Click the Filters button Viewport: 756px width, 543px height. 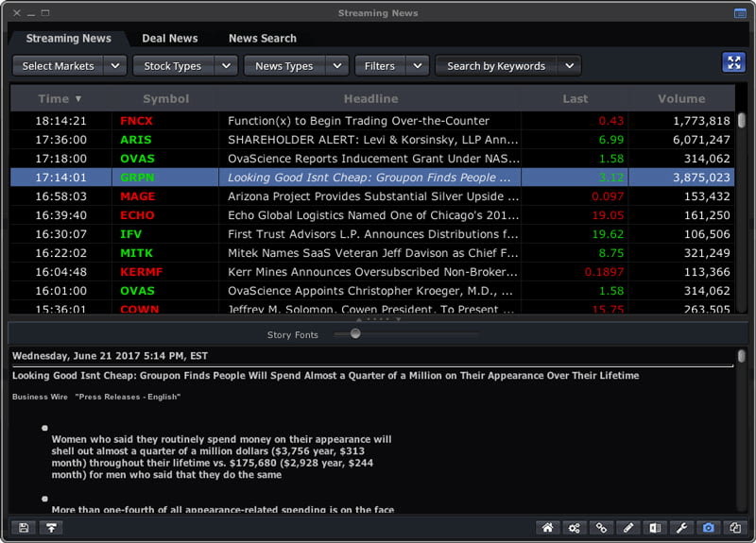coord(380,66)
